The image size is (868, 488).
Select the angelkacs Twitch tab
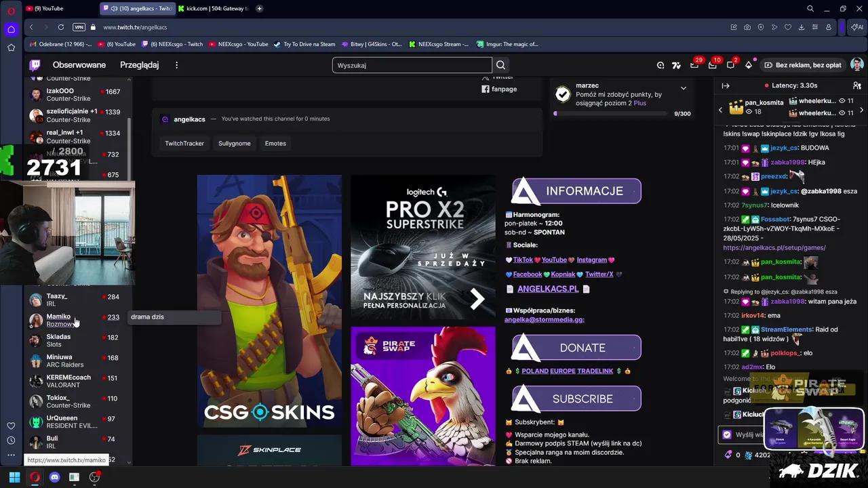137,9
